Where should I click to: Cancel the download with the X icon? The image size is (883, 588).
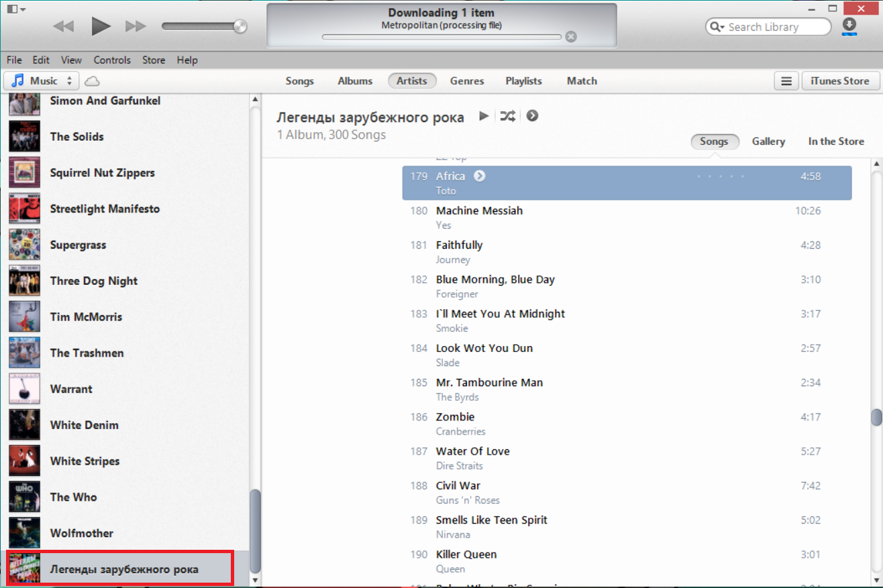tap(571, 37)
